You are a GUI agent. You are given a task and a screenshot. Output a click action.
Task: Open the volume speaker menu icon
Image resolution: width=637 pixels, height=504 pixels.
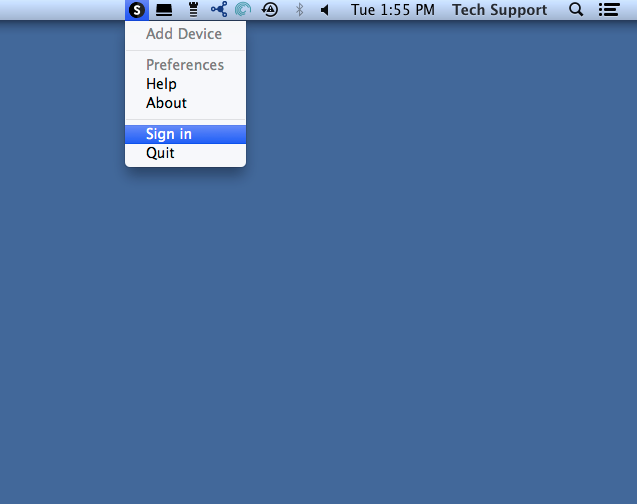coord(324,10)
